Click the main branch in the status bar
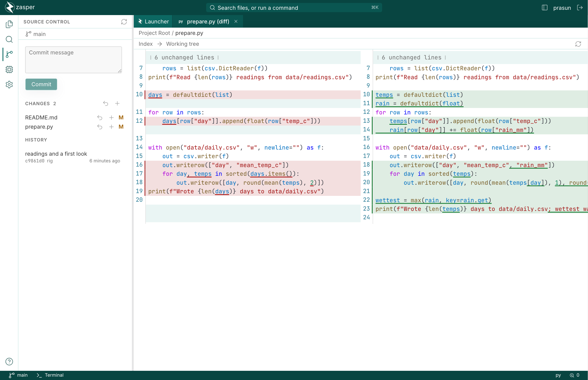 (18, 375)
